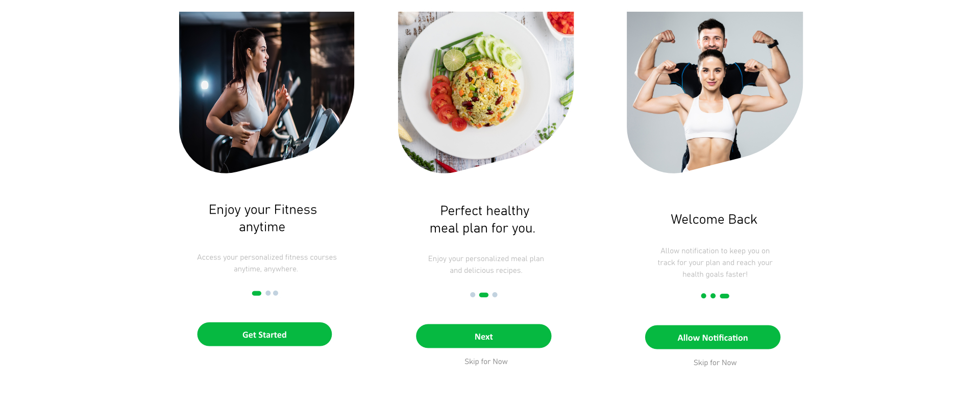Select second page dot on Welcome Back screen

click(x=713, y=296)
